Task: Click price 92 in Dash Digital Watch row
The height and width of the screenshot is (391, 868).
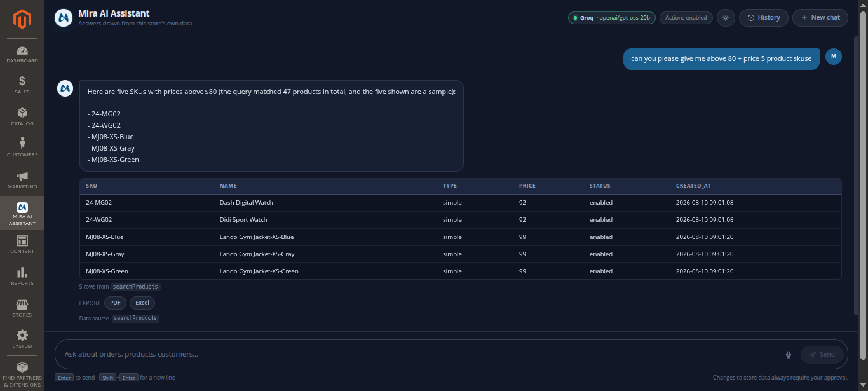Action: [x=522, y=203]
